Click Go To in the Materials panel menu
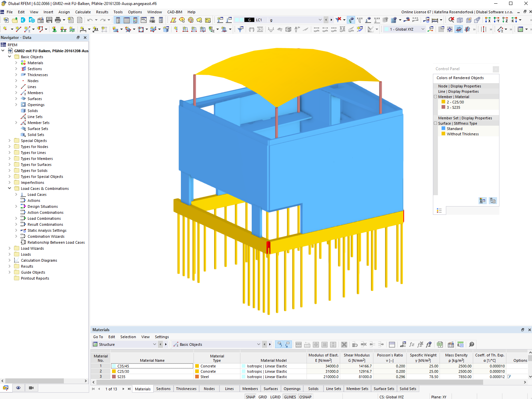 point(98,337)
